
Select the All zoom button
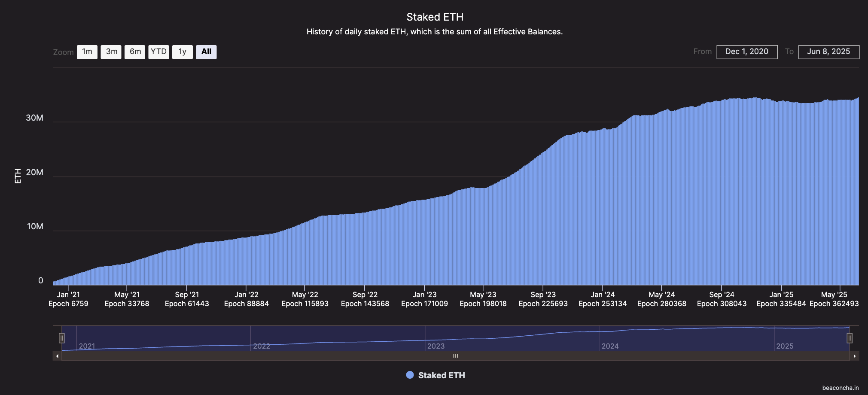[206, 52]
